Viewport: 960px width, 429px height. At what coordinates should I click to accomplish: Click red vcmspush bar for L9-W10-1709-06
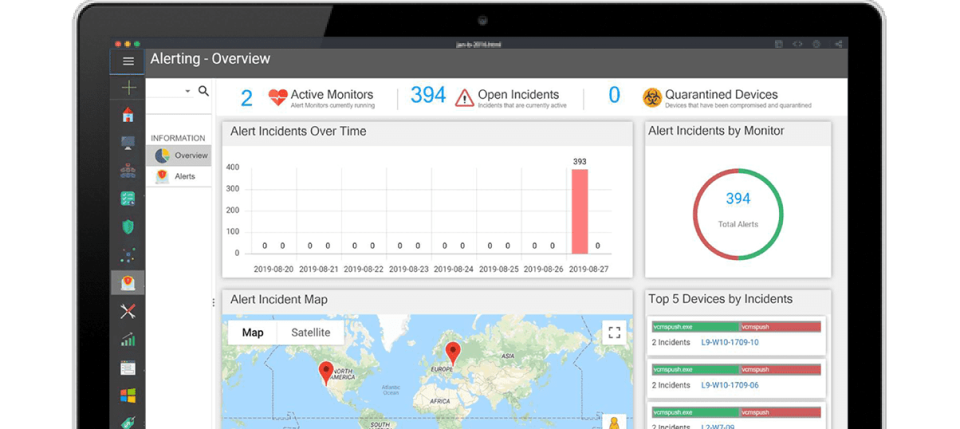[x=780, y=370]
